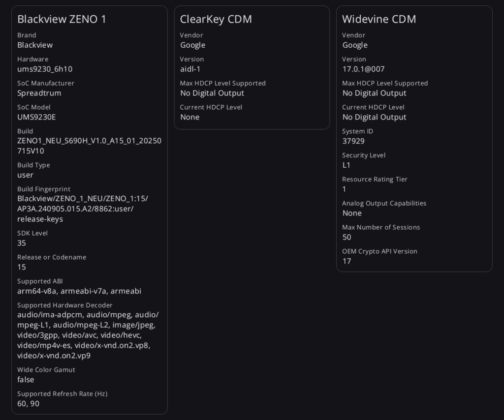Select the ClearKey CDM heading
The width and height of the screenshot is (504, 420).
[x=216, y=19]
